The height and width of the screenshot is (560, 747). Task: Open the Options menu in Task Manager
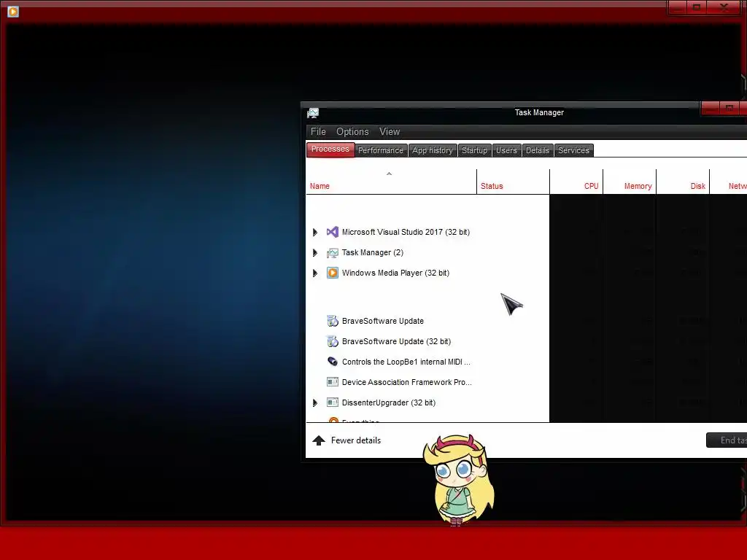click(x=352, y=131)
